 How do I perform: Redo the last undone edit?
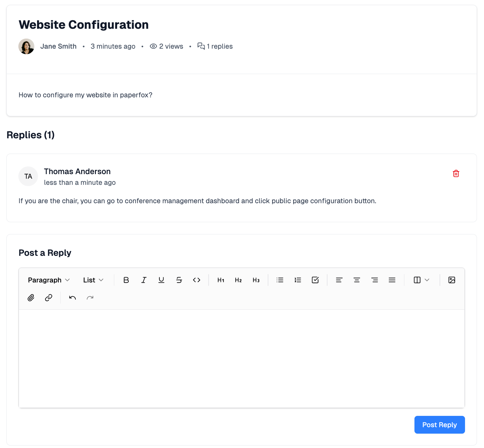click(90, 298)
